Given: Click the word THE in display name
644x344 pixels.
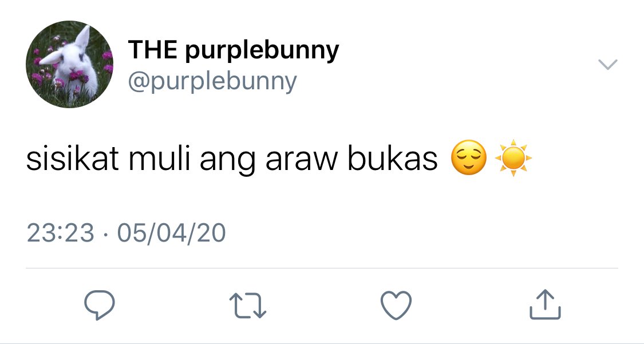Looking at the screenshot, I should point(152,49).
